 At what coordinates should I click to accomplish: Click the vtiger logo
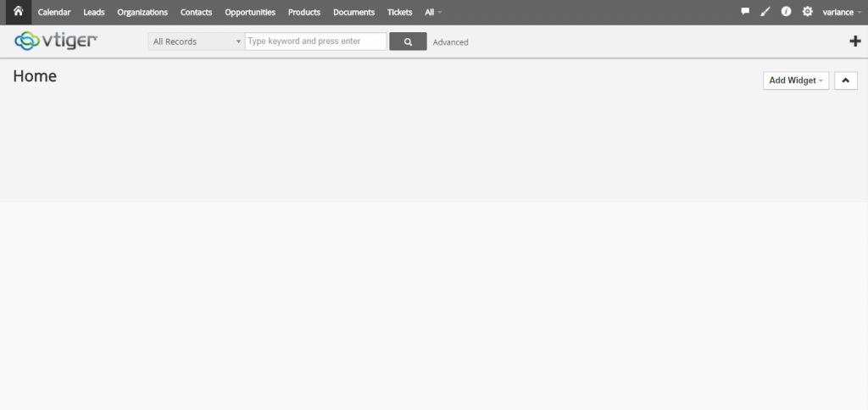[x=56, y=41]
